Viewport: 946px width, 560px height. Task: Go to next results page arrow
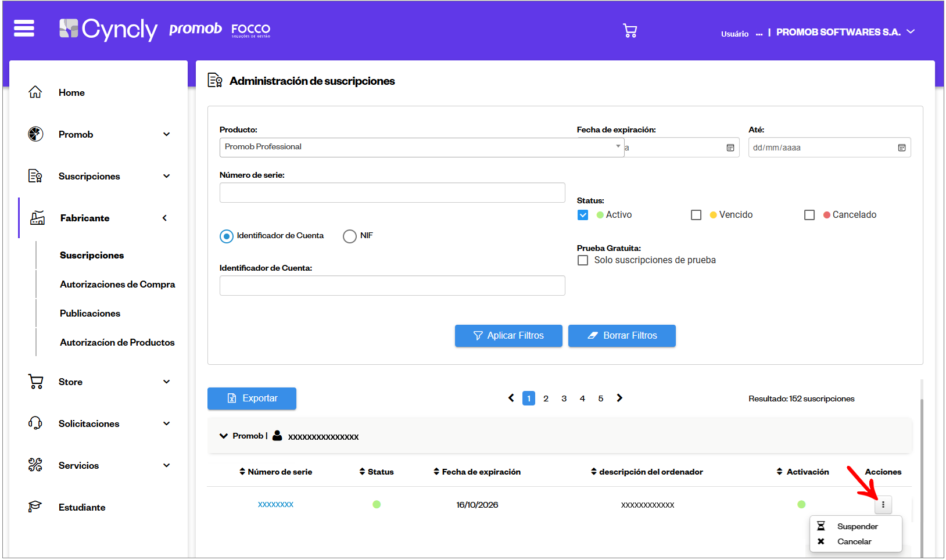coord(619,398)
